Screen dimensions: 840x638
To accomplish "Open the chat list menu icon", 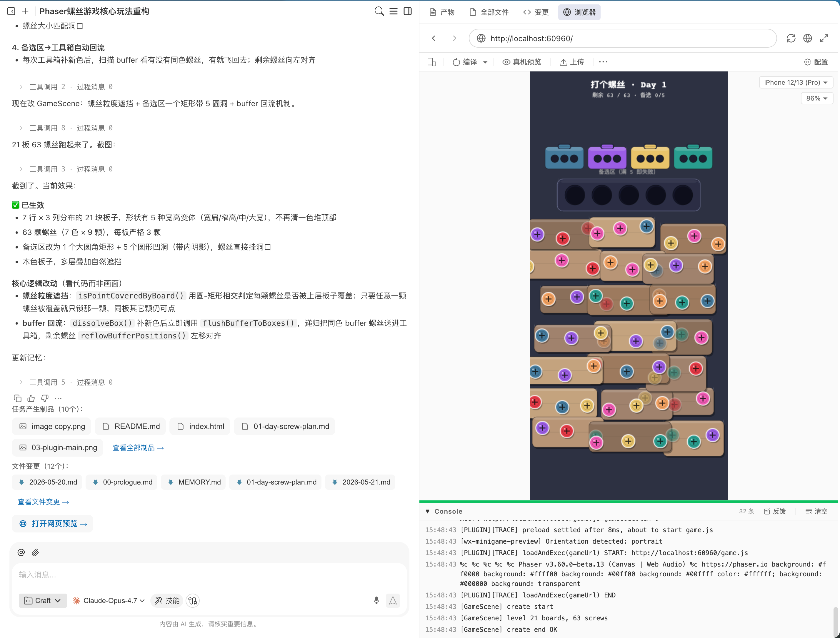I will coord(393,11).
